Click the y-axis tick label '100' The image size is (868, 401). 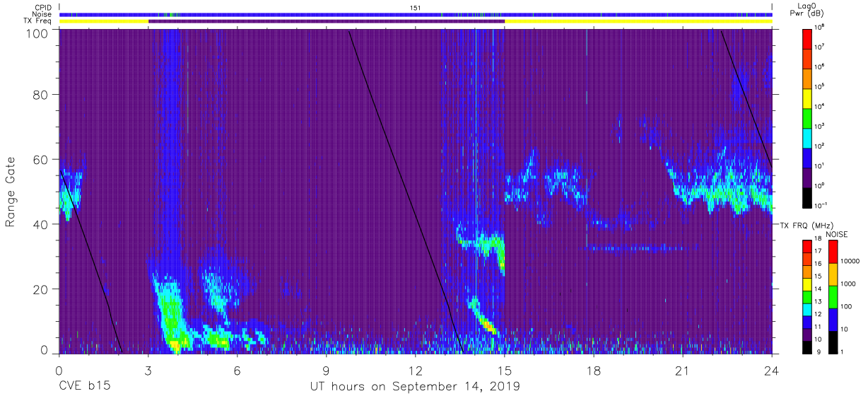click(36, 33)
